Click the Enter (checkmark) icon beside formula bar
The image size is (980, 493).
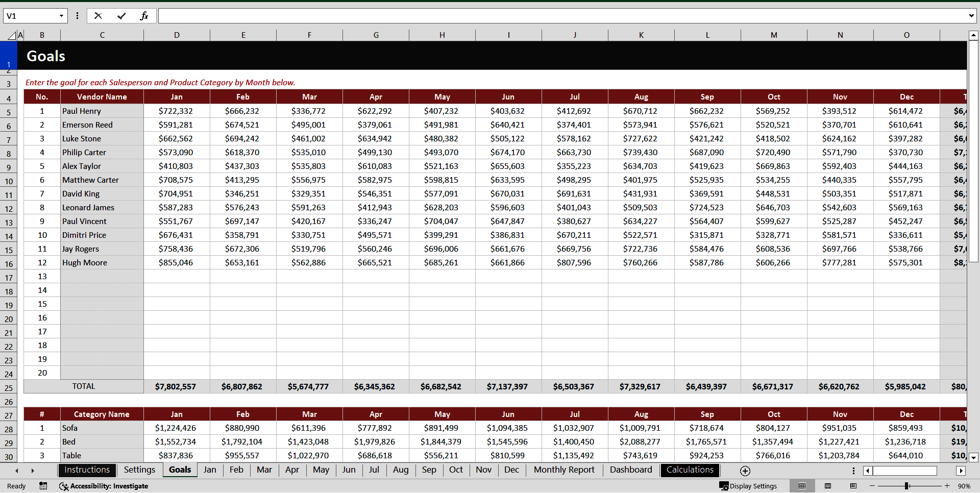pos(121,16)
